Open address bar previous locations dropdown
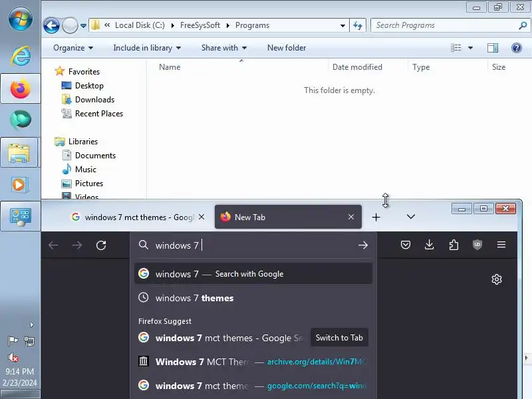 [x=342, y=26]
